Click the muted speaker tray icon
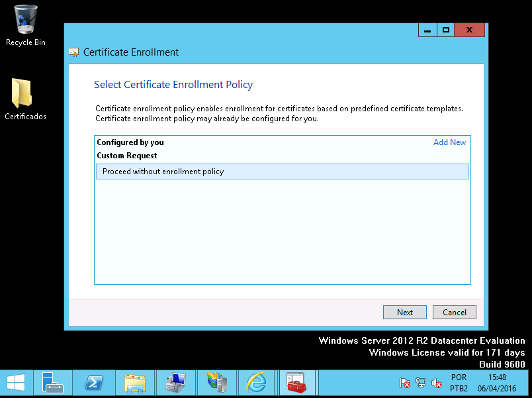Viewport: 532px width, 398px height. pos(436,383)
